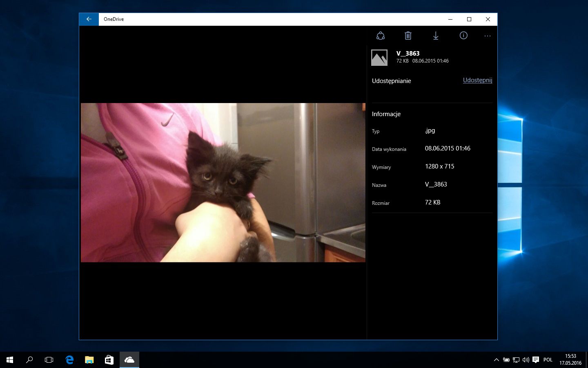Click the Udostępnij link
Viewport: 588px width, 368px height.
point(477,80)
